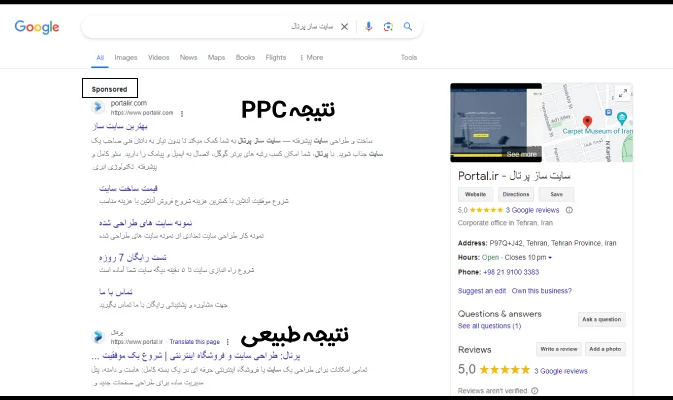
Task: Click the Google logo
Action: (37, 27)
